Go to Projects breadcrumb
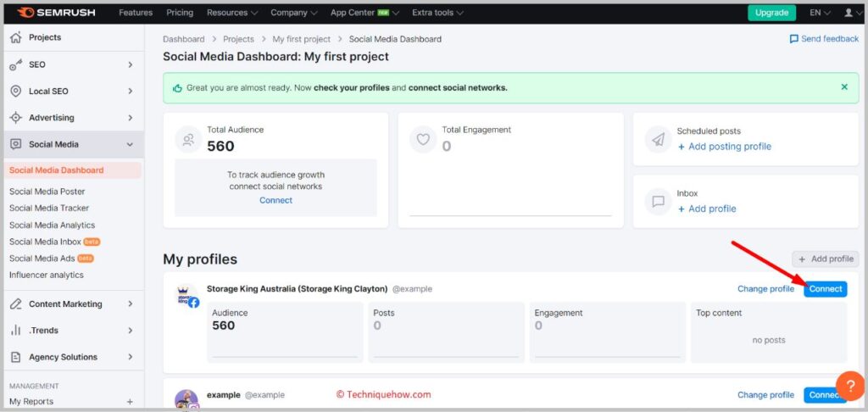The height and width of the screenshot is (412, 868). [x=238, y=39]
